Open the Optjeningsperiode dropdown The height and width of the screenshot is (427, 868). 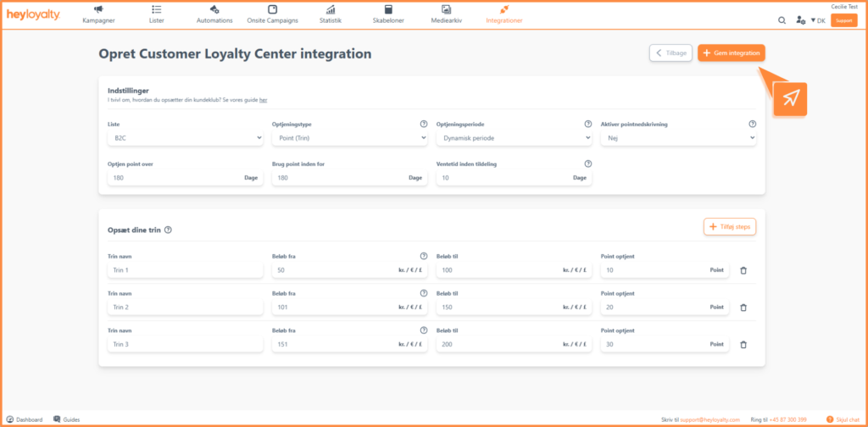[x=514, y=138]
